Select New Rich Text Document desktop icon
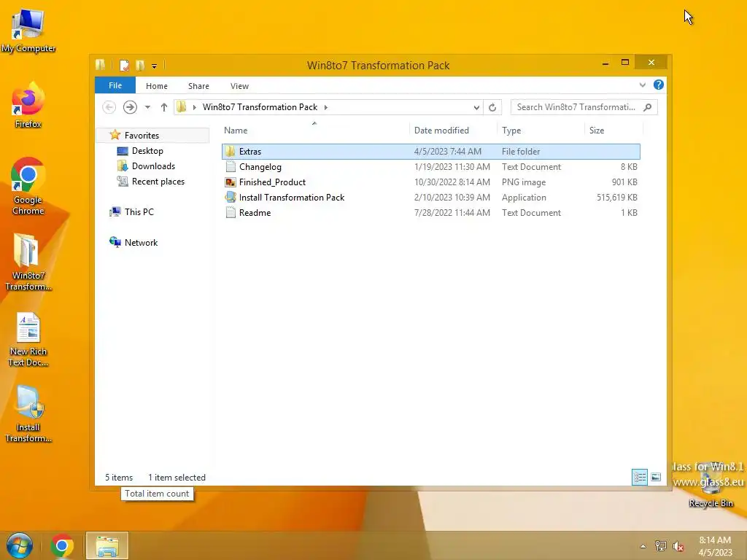The height and width of the screenshot is (560, 747). (x=28, y=339)
